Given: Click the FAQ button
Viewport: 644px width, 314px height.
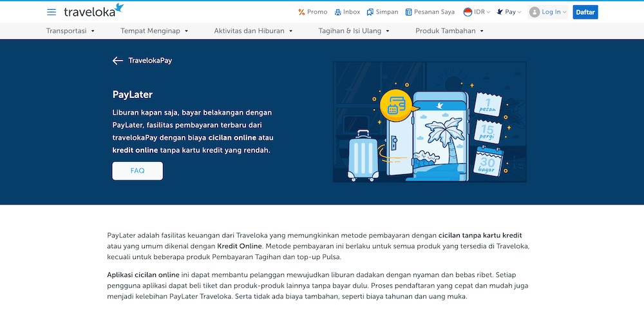Looking at the screenshot, I should pos(138,171).
